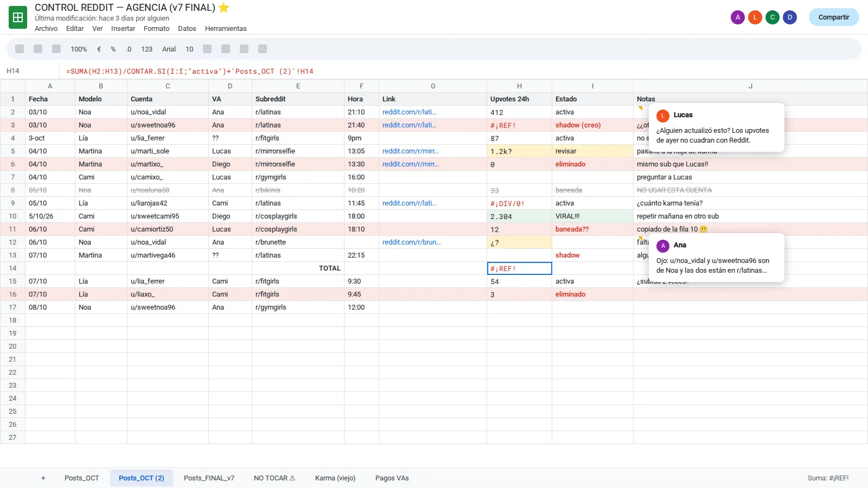Select the 'baneada??' cell in row 11
Viewport: 868px width, 488px height.
[592, 229]
